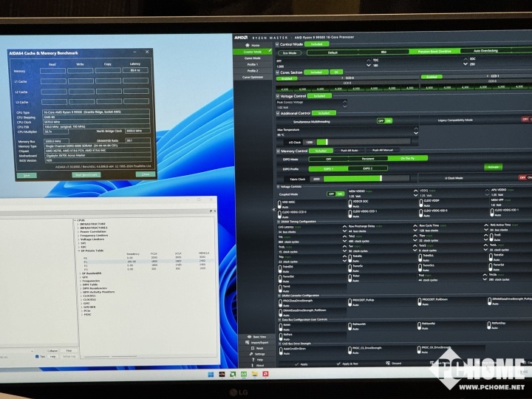Screen dimensions: 532x399
Task: Click first core 4,500 frequency bar in CCD 0
Action: click(284, 89)
